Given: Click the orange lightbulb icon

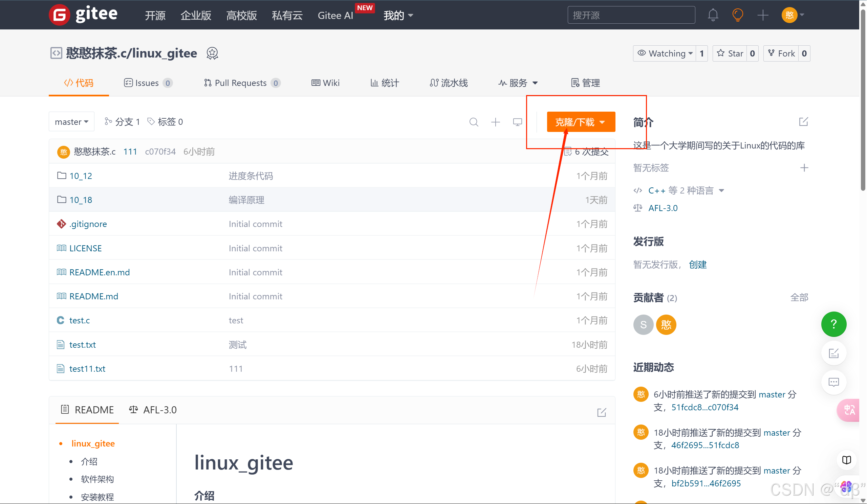Looking at the screenshot, I should coord(738,15).
